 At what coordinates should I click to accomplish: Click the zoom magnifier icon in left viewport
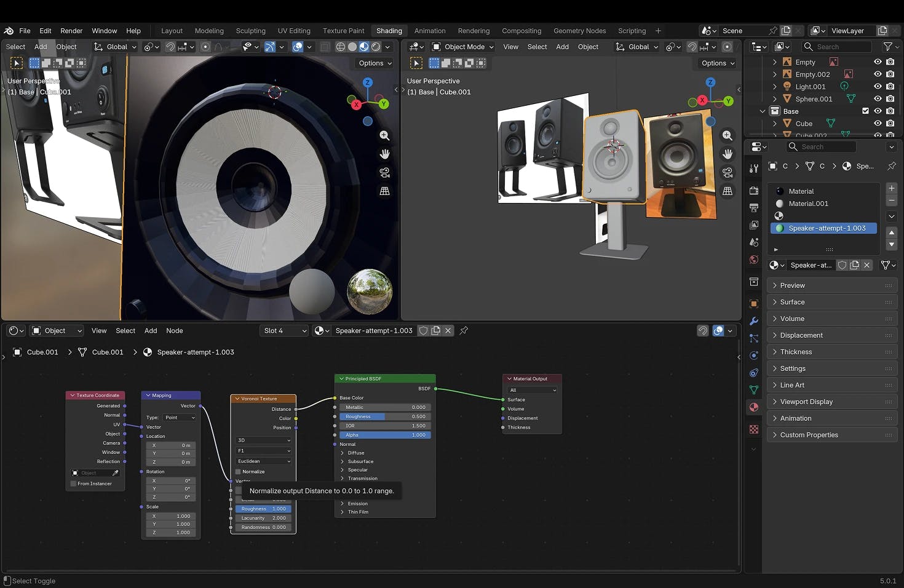tap(384, 135)
